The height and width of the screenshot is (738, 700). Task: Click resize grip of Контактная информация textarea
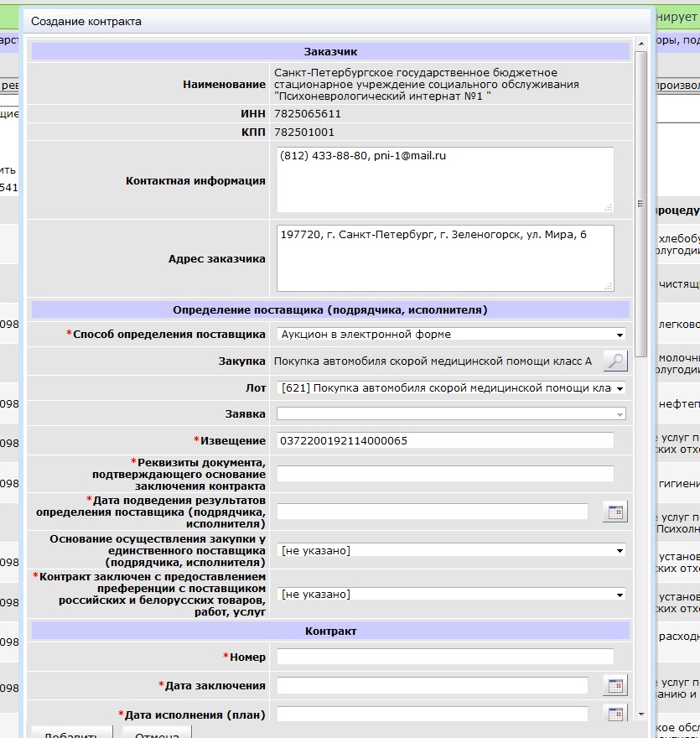[609, 208]
